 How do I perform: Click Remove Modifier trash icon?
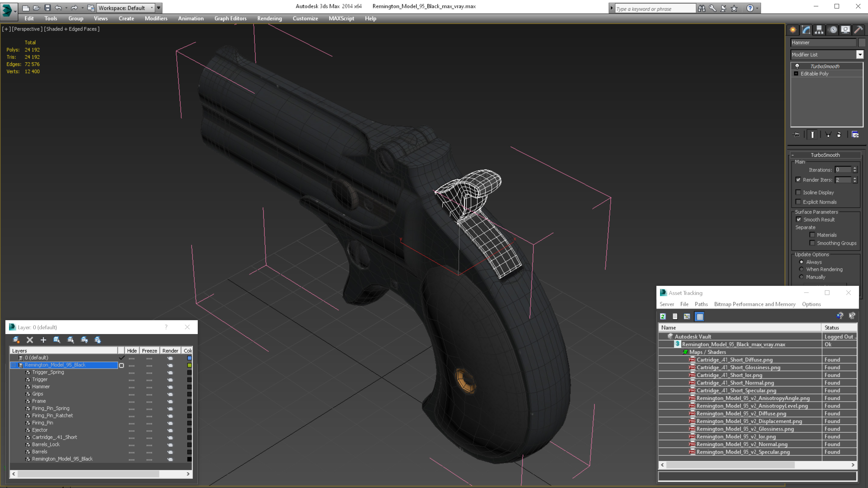click(839, 135)
